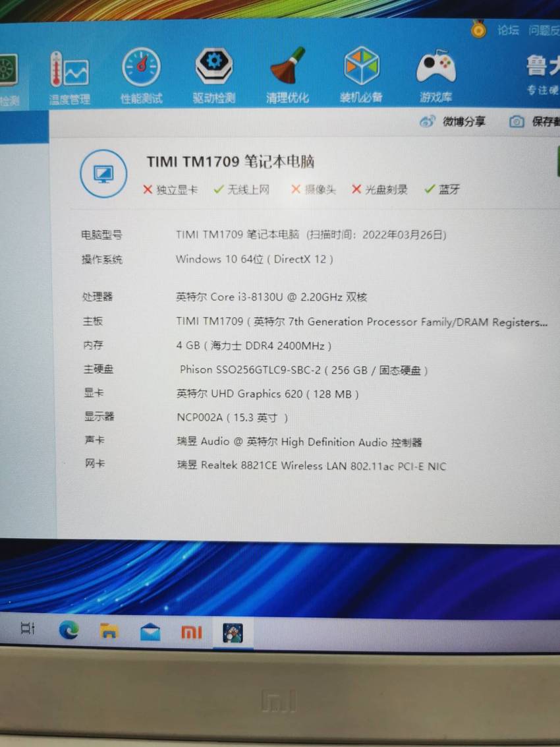Click the TIMI TM1709 笔记本电脑 heading
Screen dimensions: 560x747
(231, 162)
